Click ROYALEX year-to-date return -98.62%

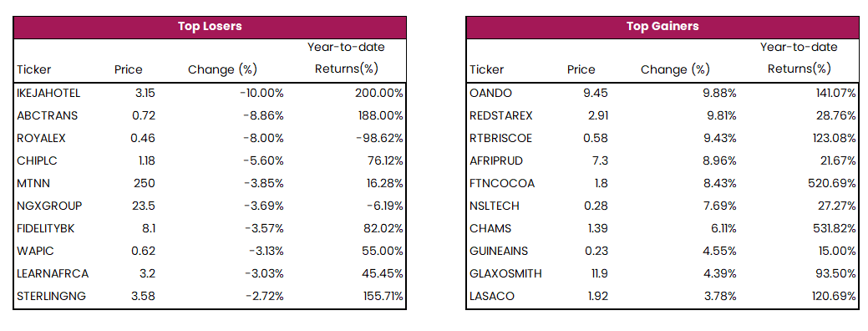tap(378, 139)
